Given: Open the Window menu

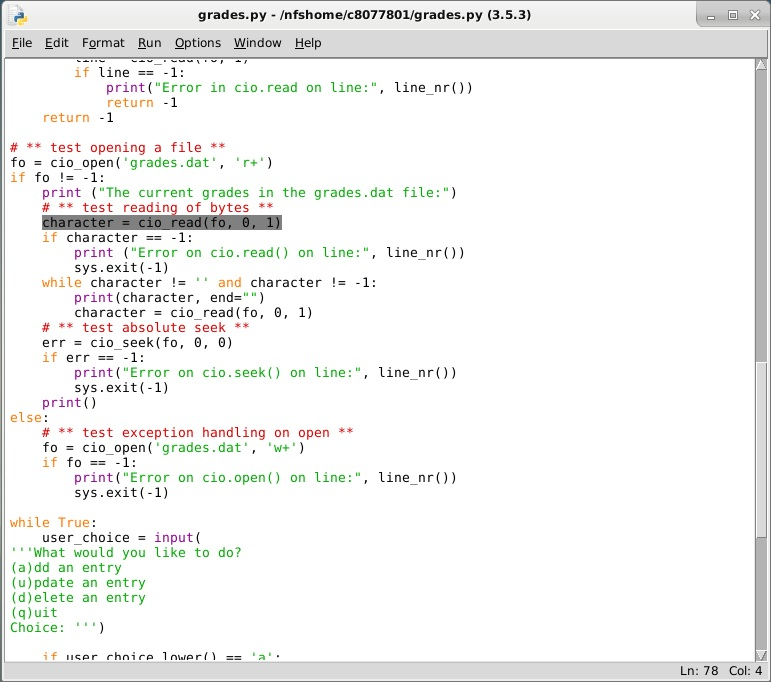Looking at the screenshot, I should click(258, 43).
